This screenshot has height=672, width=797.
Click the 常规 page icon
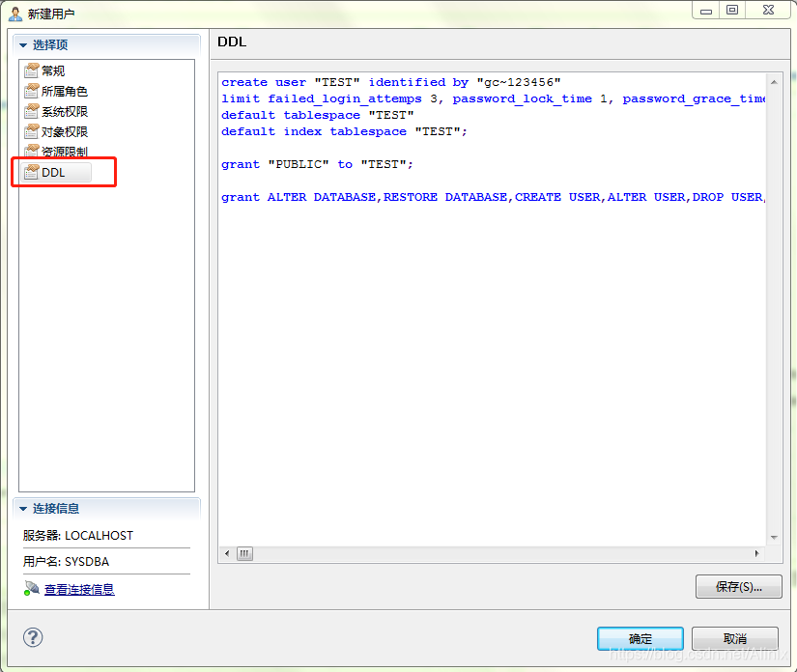pos(32,70)
